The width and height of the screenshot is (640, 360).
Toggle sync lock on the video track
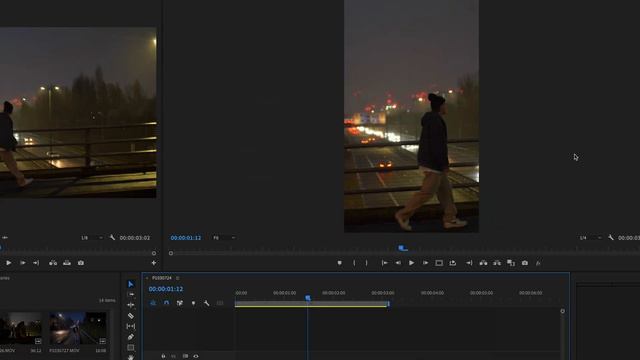pos(185,356)
